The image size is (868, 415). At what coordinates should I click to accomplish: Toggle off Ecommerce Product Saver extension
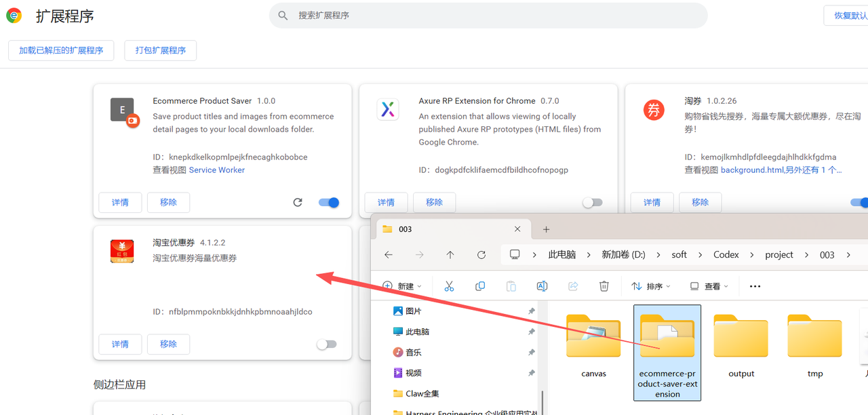coord(329,202)
